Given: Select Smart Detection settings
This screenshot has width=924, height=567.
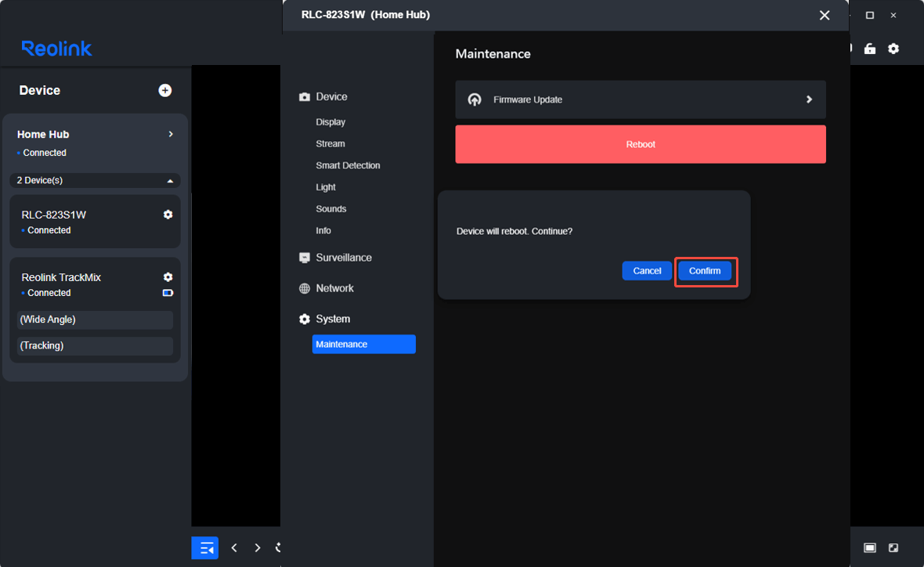Looking at the screenshot, I should pos(348,165).
